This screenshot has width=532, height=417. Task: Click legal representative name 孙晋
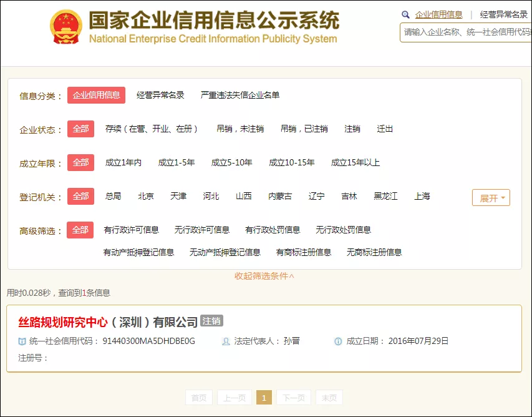tap(292, 341)
